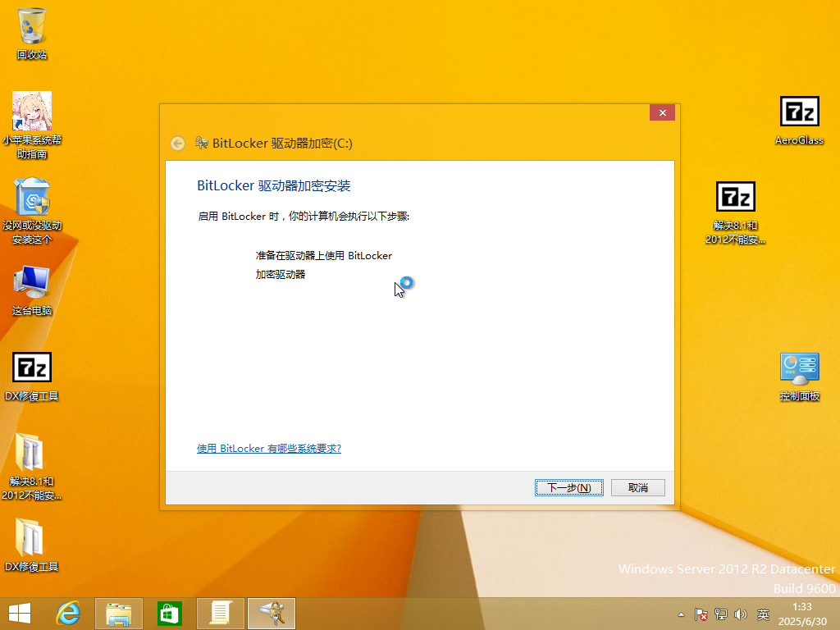Click the volume speaker tray icon
The width and height of the screenshot is (840, 630).
coord(741,614)
